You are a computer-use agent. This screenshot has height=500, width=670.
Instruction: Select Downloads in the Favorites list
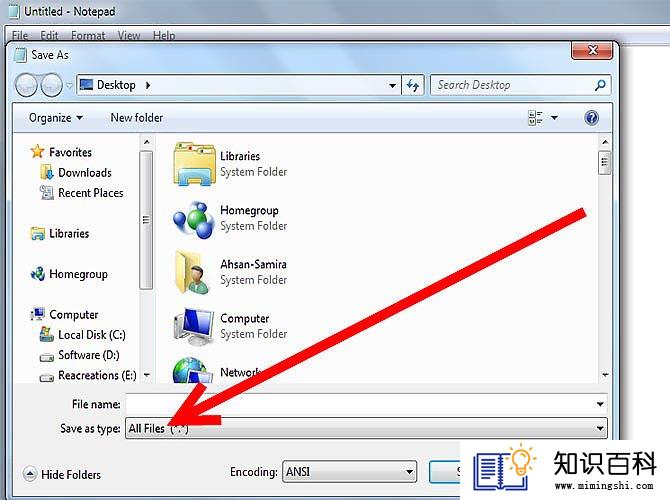85,172
